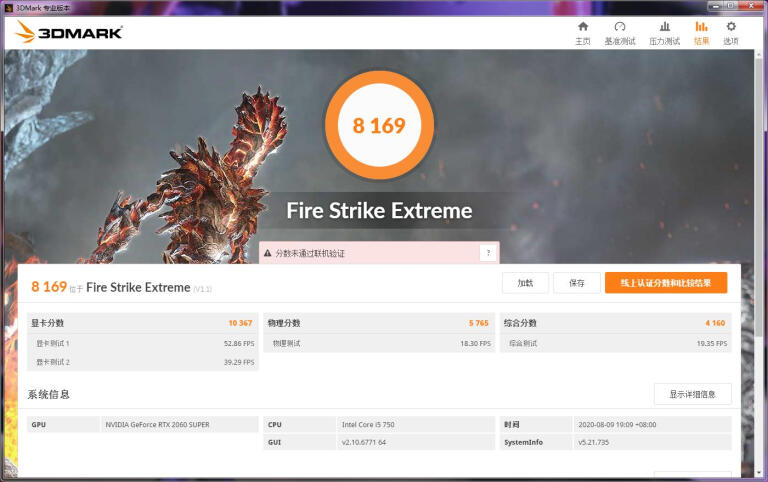Click the System info (系统信息) heading
This screenshot has height=482, width=768.
tap(48, 394)
